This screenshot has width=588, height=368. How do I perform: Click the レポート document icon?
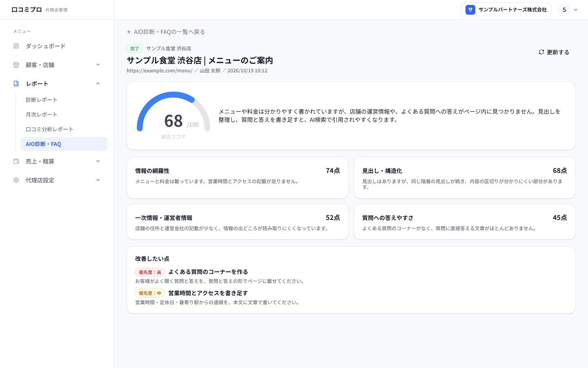pos(16,84)
